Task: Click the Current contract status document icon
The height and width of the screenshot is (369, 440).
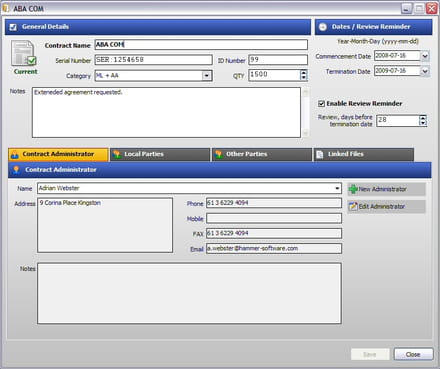Action: (x=24, y=53)
